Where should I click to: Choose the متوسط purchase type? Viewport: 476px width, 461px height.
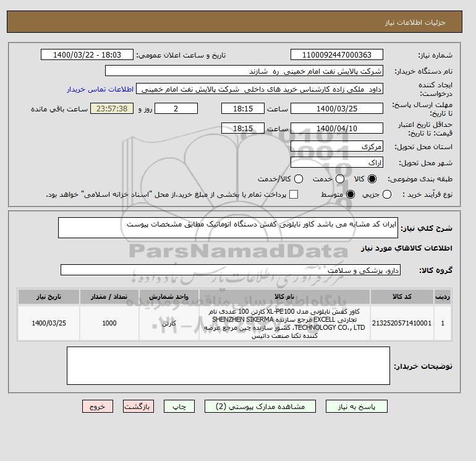coord(351,194)
